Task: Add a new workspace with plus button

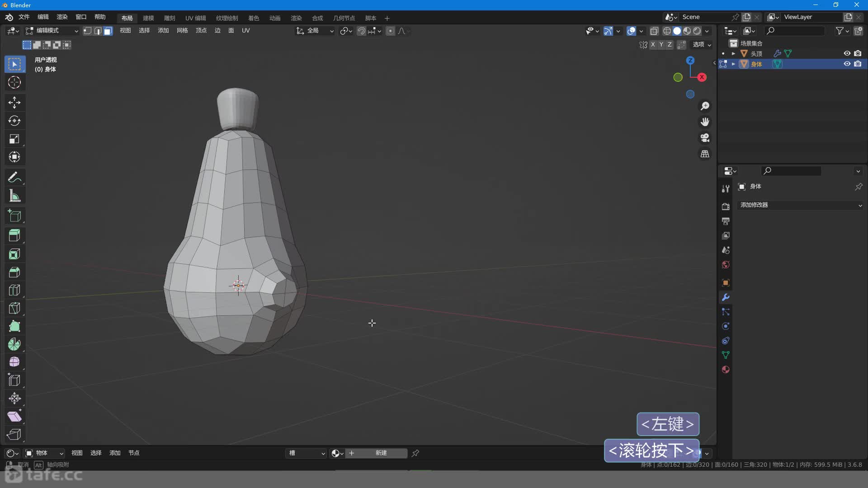Action: [x=387, y=18]
